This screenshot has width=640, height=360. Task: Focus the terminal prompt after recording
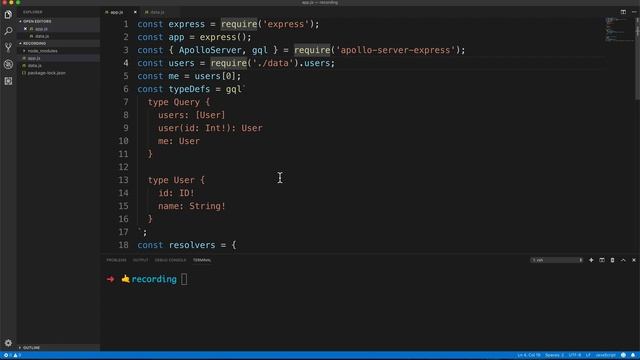pos(184,279)
